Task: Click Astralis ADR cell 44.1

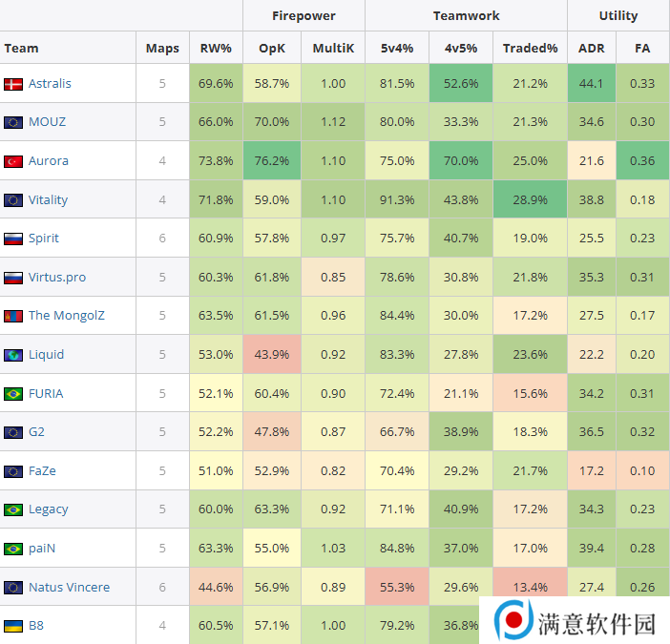Action: point(592,83)
